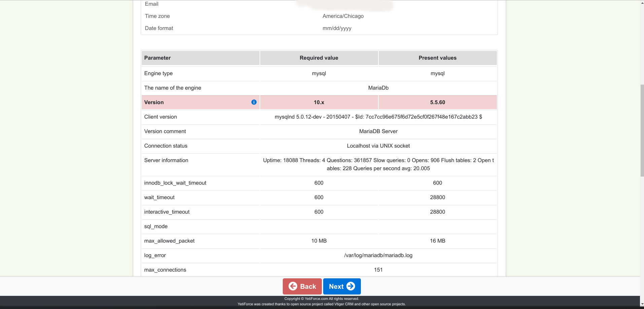Click the Server information uptime text
The image size is (644, 309).
(x=378, y=164)
